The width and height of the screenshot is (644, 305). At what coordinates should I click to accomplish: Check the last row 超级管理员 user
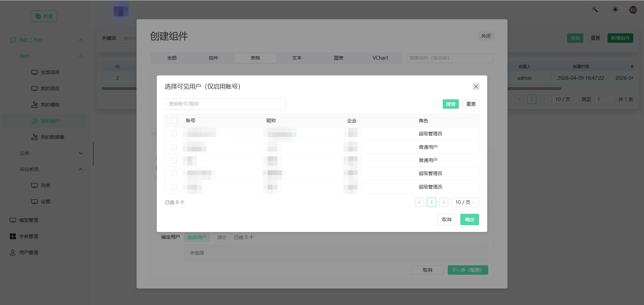pos(174,187)
